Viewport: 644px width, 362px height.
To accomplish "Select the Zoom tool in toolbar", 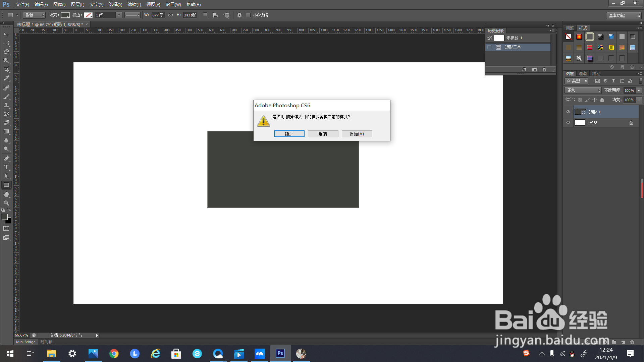I will [6, 203].
